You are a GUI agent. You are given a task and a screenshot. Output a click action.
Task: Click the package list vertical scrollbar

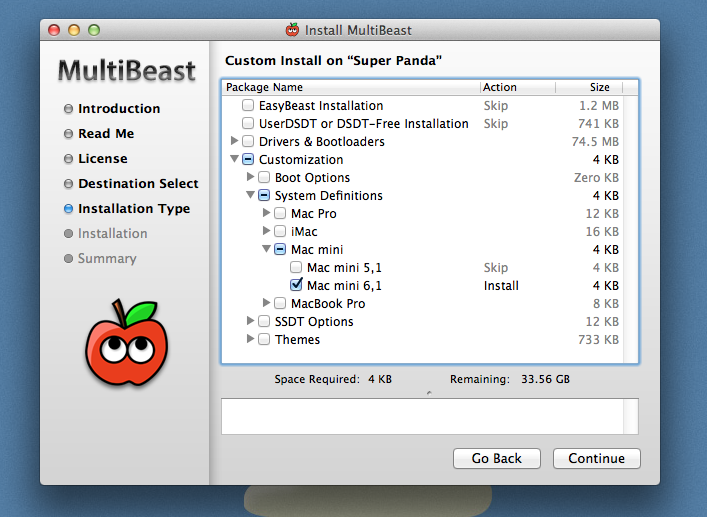pyautogui.click(x=630, y=229)
